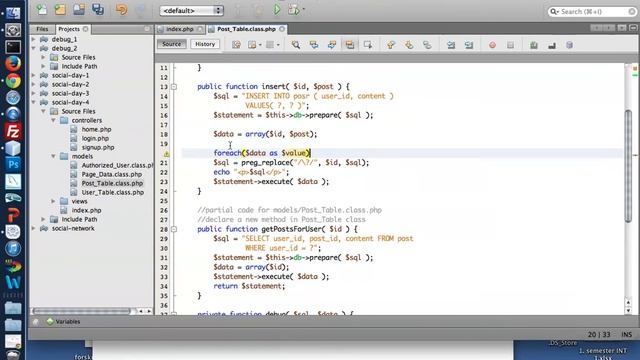Click the Projects panel horizontal scrollbar

click(82, 311)
